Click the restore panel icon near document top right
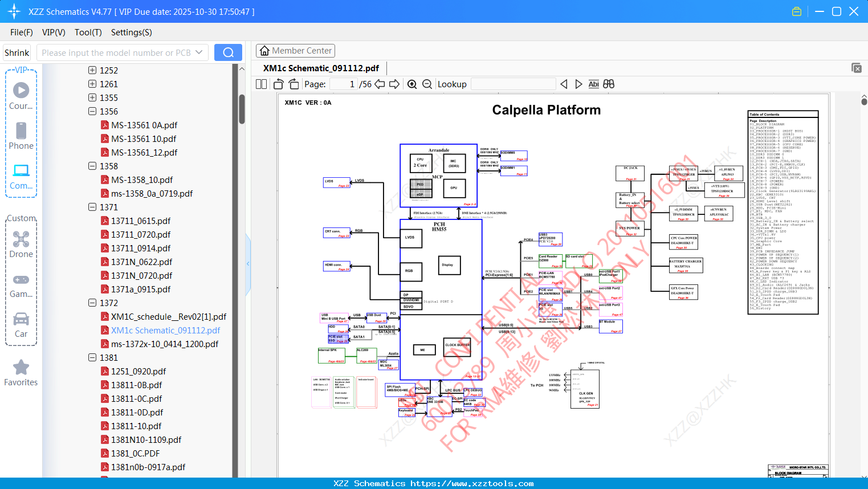This screenshot has width=868, height=489. 857,68
